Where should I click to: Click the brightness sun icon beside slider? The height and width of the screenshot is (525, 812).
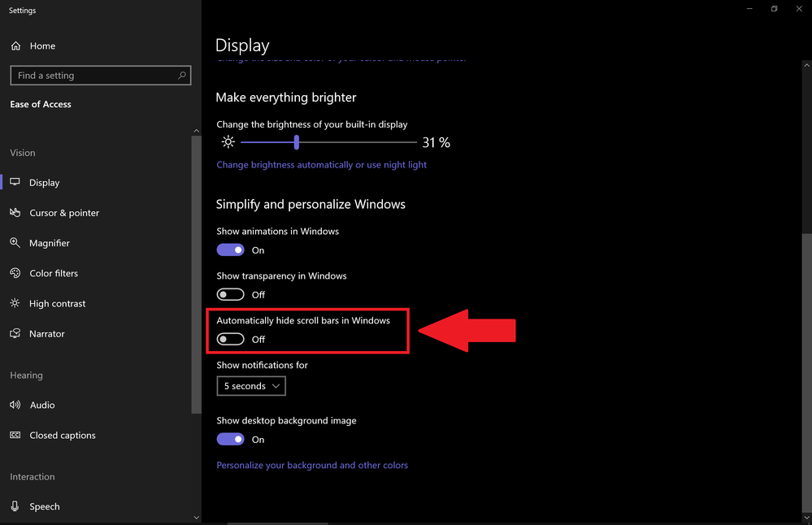[228, 142]
